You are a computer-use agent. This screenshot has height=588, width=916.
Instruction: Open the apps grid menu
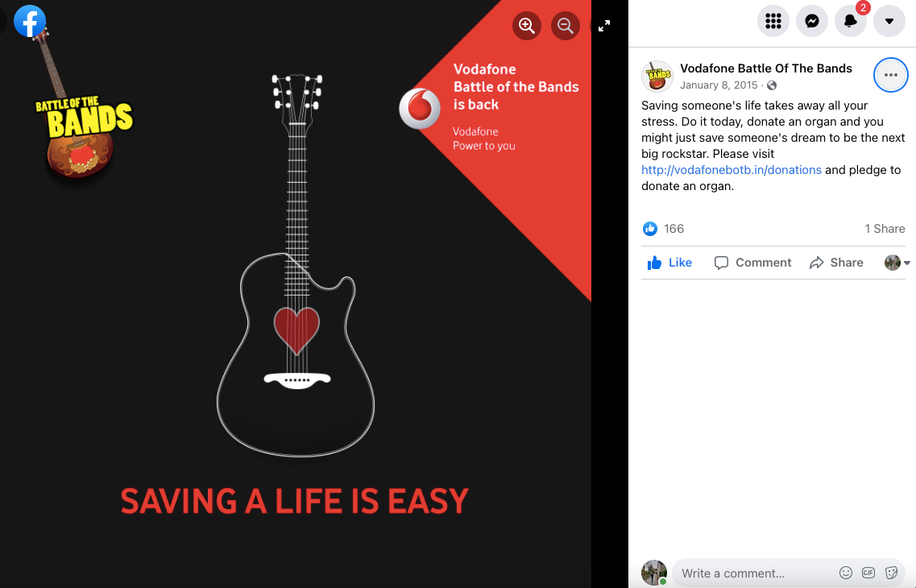(773, 22)
